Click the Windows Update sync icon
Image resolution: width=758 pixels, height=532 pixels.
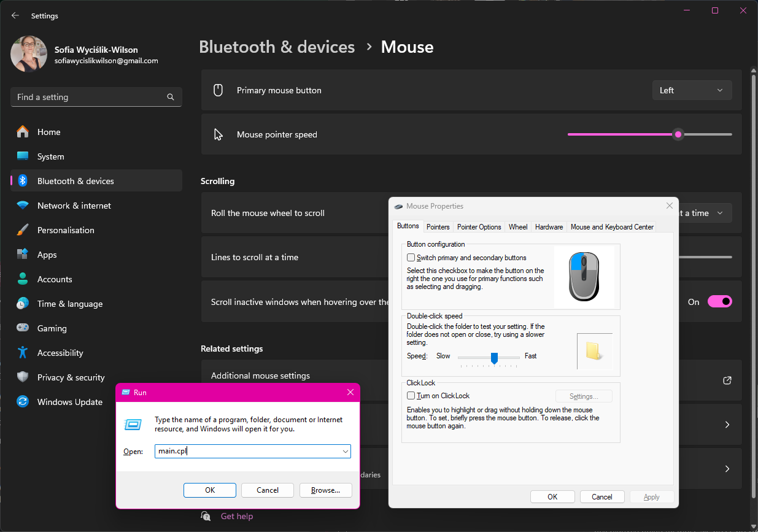click(23, 402)
